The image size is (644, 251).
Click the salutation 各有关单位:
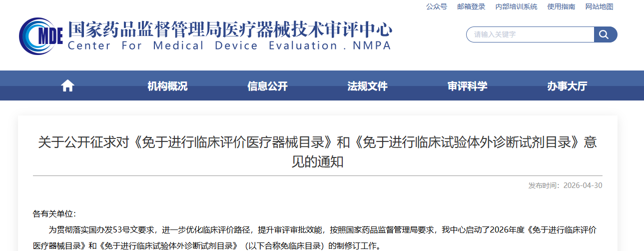[x=54, y=214]
